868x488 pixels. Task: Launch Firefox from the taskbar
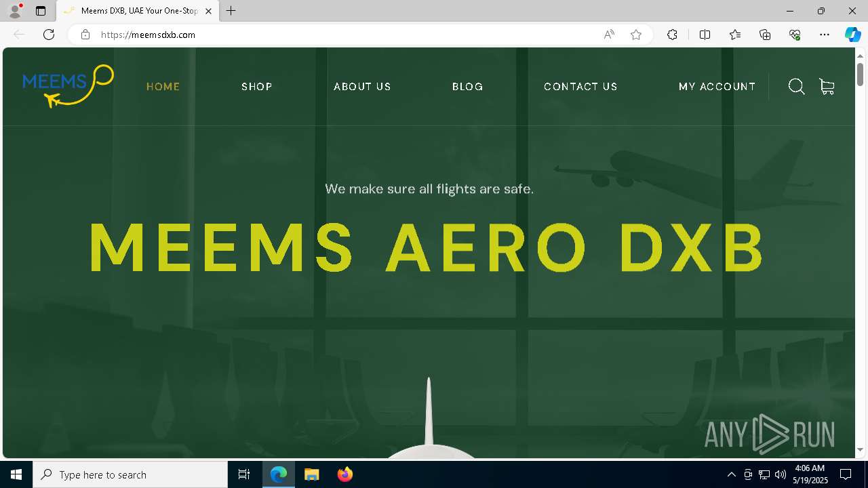click(x=344, y=474)
